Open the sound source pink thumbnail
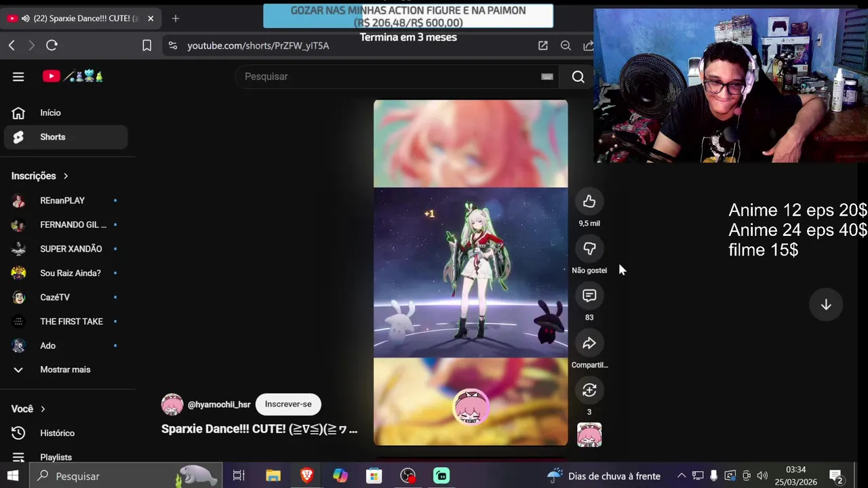The height and width of the screenshot is (488, 868). (589, 435)
